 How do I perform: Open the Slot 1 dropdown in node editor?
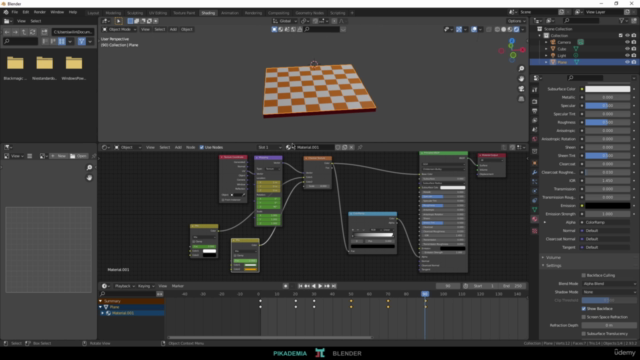[x=269, y=147]
